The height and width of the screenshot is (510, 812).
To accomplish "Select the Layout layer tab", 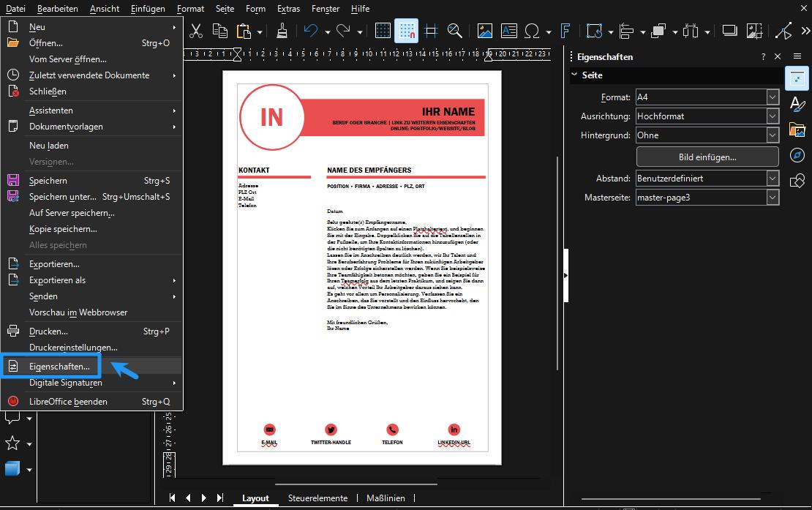I will (x=255, y=498).
